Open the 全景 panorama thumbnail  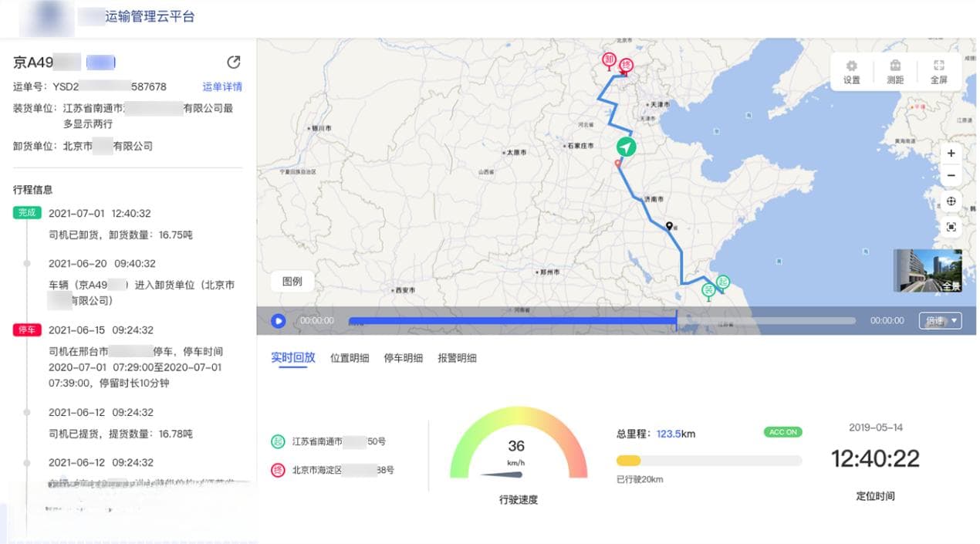coord(928,271)
